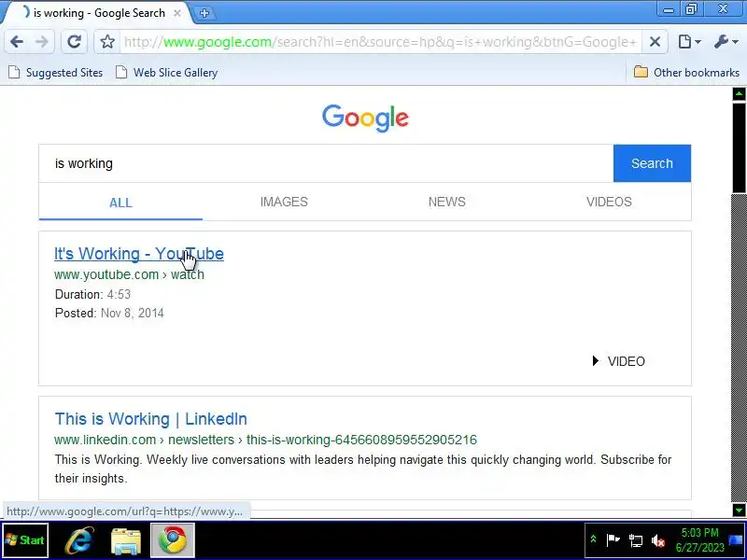Viewport: 747px width, 560px height.
Task: Open the Suggested Sites bookmark
Action: pyautogui.click(x=56, y=73)
